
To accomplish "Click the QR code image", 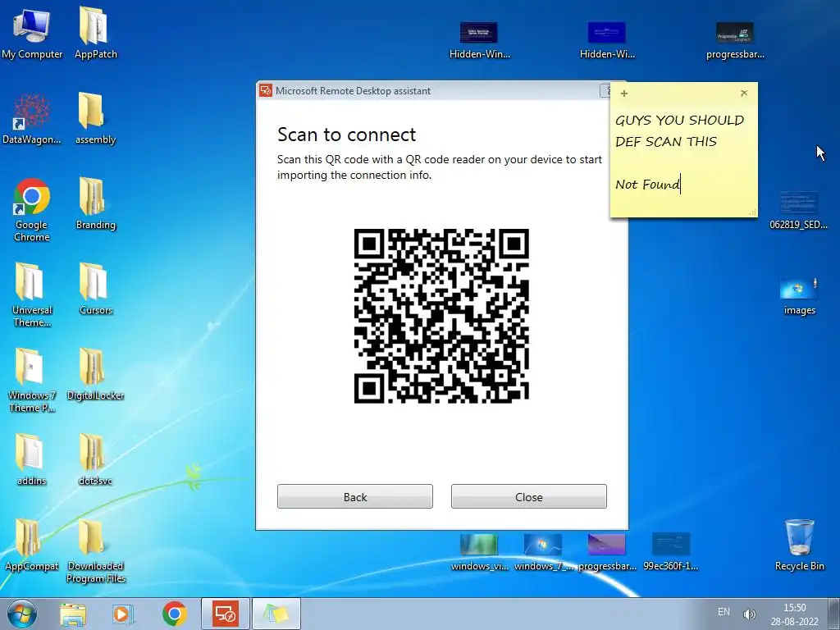I will (x=441, y=316).
